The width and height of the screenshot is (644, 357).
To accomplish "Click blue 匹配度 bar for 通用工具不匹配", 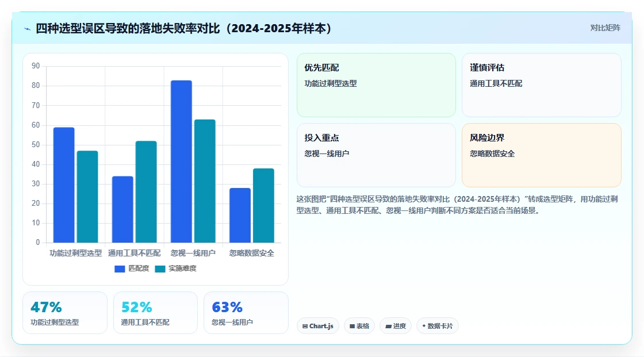I will 123,209.
